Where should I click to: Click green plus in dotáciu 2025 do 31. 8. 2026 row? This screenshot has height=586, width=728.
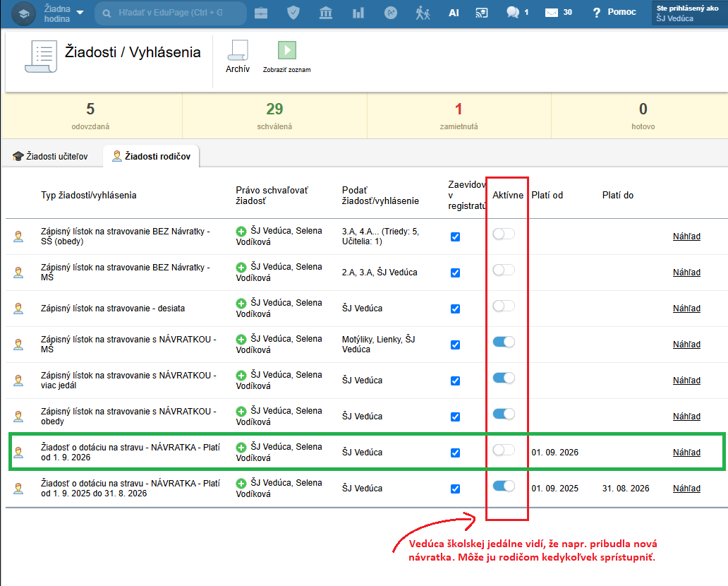coord(241,484)
